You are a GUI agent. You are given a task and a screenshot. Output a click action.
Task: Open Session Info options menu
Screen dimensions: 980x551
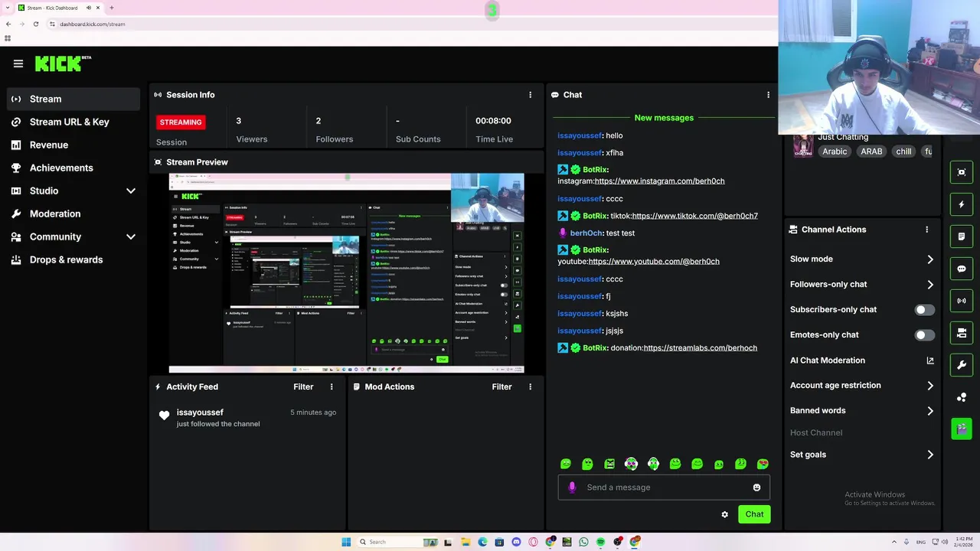point(530,95)
